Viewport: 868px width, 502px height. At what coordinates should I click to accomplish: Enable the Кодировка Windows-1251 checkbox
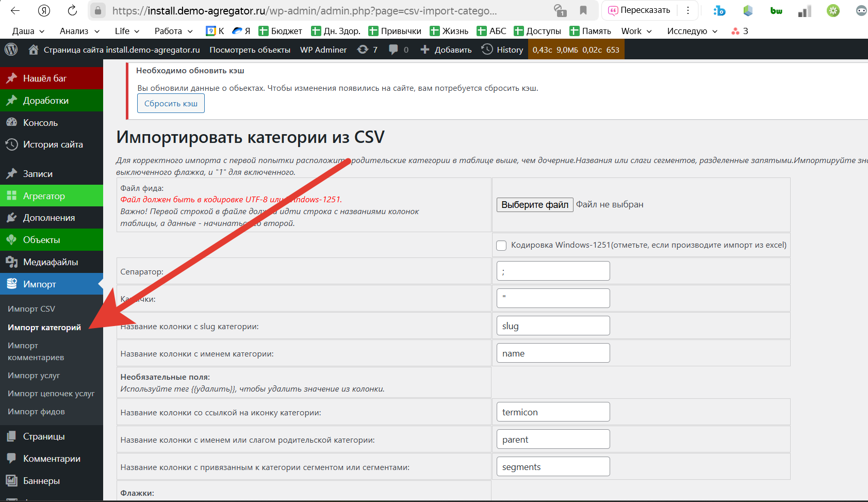501,246
